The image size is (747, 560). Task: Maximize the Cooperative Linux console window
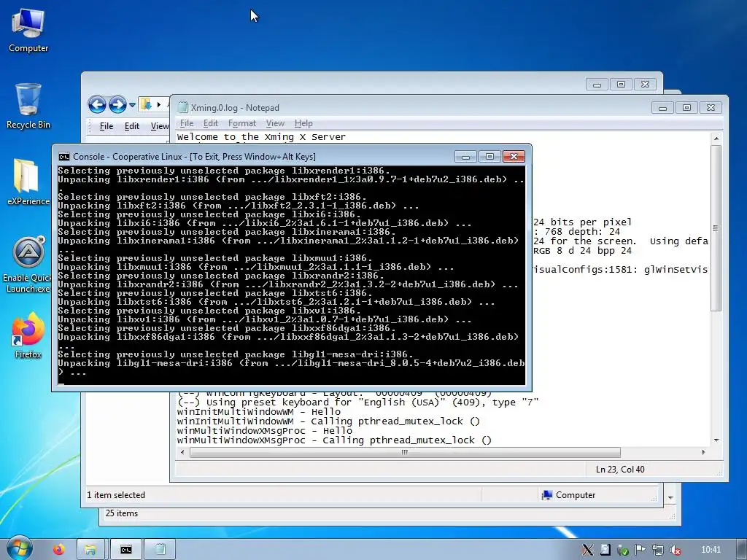point(489,157)
